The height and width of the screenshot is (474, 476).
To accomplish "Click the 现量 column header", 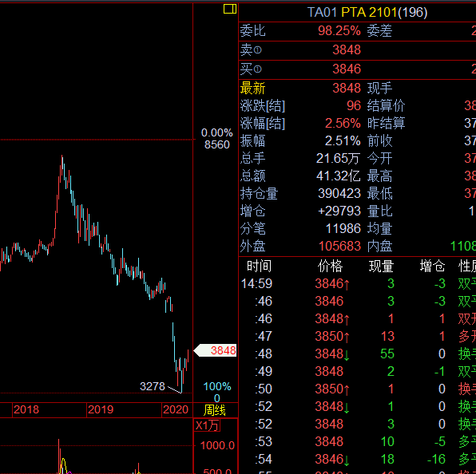I will 381,266.
